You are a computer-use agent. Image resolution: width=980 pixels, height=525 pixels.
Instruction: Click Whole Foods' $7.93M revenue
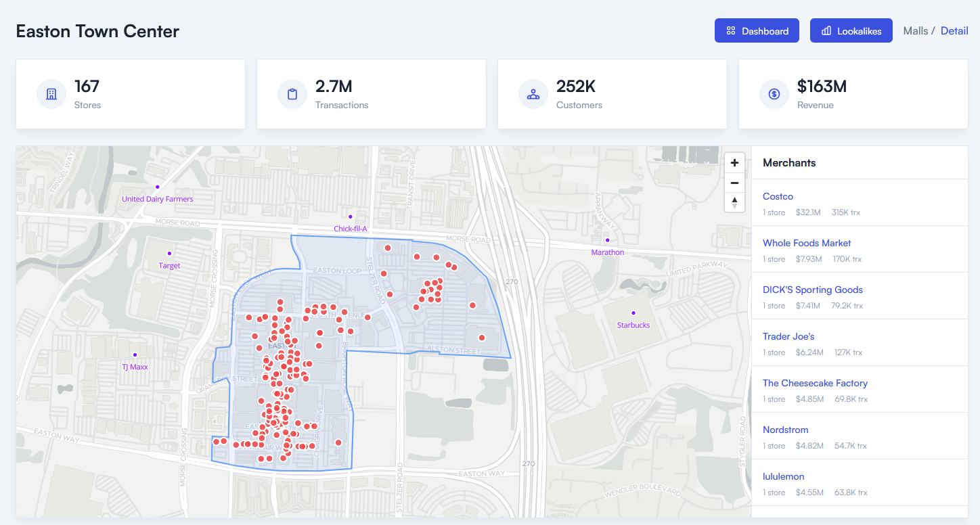point(809,259)
